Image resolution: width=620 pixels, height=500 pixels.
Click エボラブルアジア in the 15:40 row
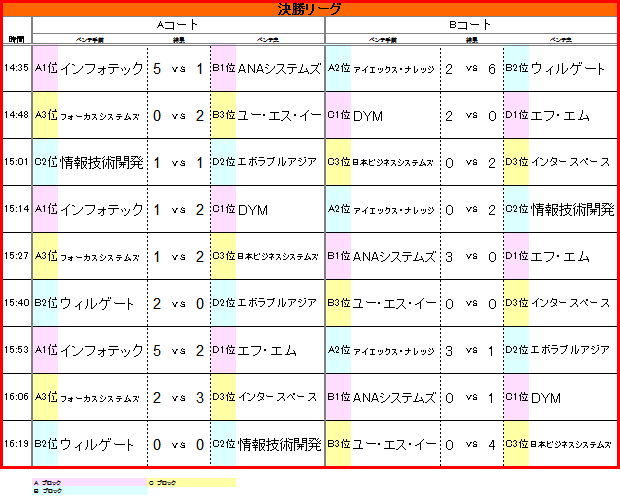[277, 303]
